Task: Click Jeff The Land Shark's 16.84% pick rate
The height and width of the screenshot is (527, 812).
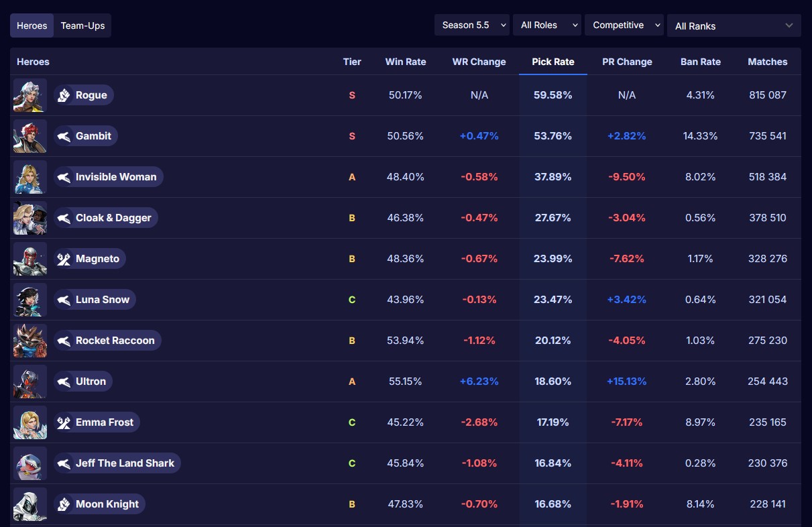Action: pyautogui.click(x=553, y=463)
